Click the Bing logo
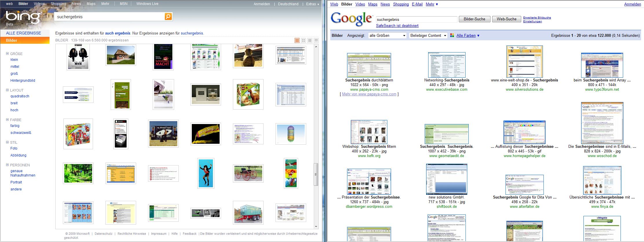644x242 pixels. point(23,17)
